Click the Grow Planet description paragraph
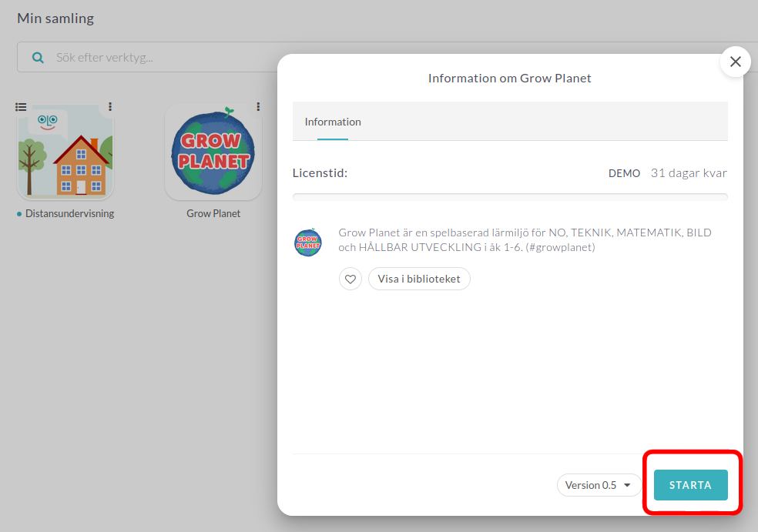The image size is (758, 532). click(x=525, y=239)
